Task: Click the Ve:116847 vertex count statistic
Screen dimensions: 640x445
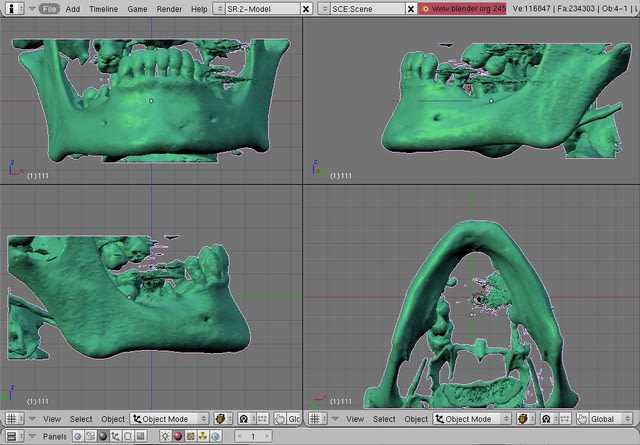Action: tap(531, 9)
